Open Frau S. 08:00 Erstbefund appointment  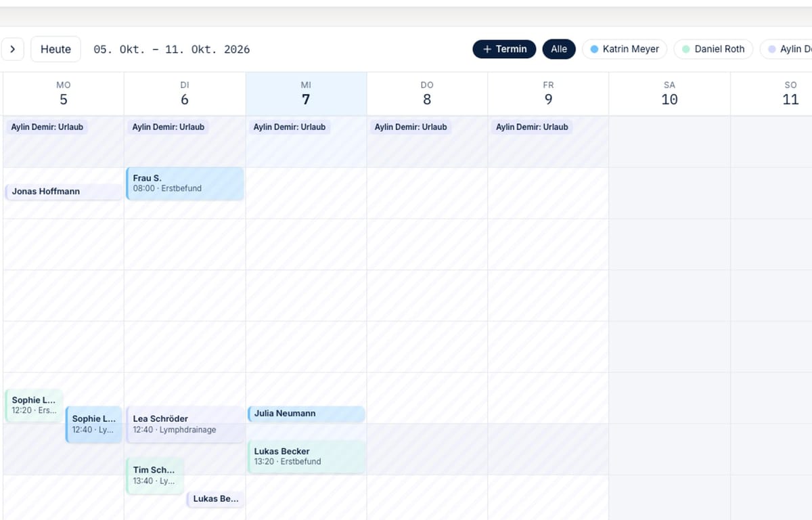pyautogui.click(x=185, y=183)
